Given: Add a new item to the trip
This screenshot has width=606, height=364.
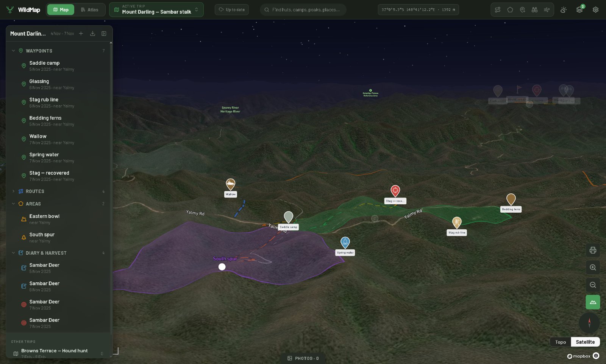Looking at the screenshot, I should [x=81, y=34].
